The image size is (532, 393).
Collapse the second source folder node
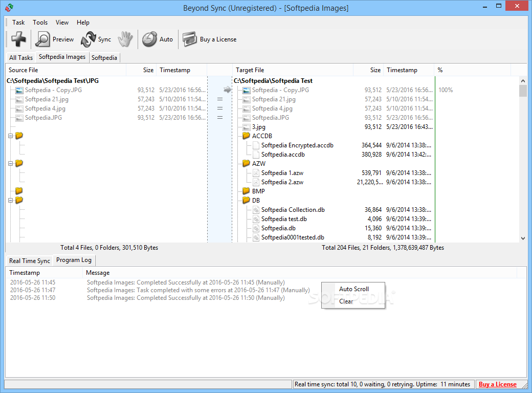pos(11,163)
